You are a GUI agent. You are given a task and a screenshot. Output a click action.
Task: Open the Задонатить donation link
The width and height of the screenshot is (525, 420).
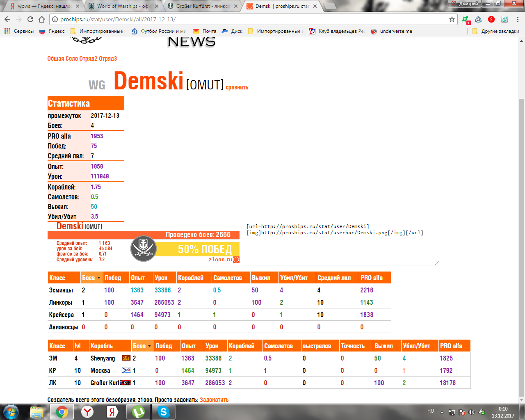point(214,400)
